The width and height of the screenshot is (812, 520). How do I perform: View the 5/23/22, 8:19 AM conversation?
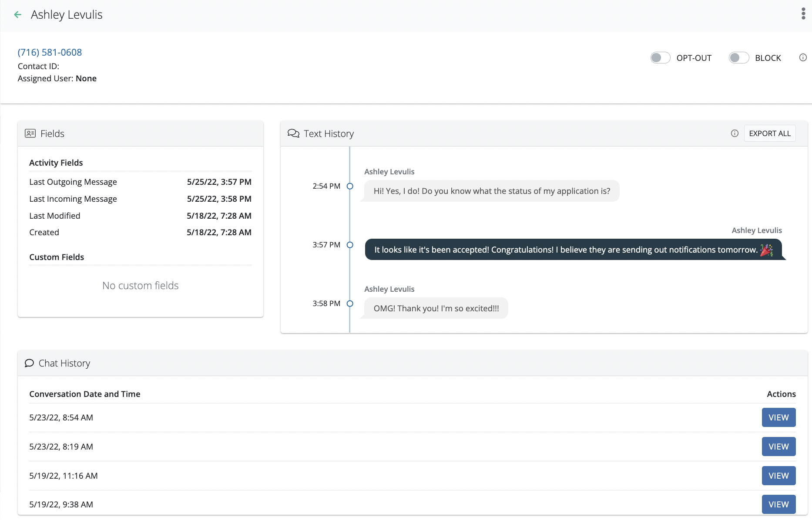point(778,447)
